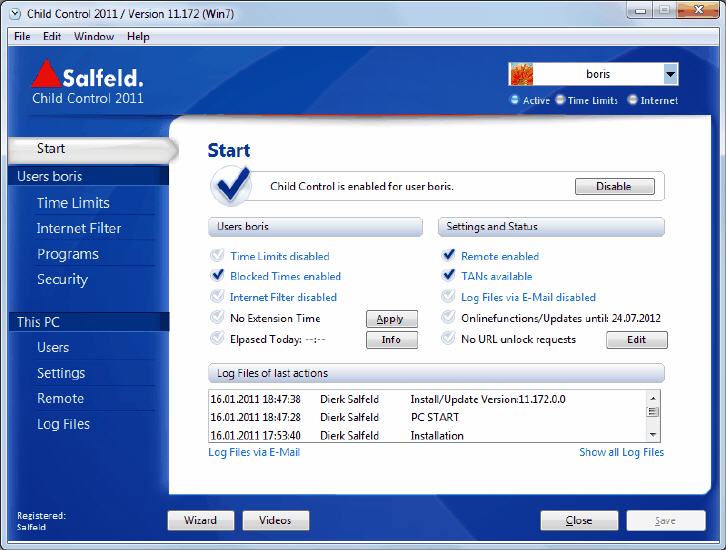Click the TANs available link
726x550 pixels.
[497, 276]
